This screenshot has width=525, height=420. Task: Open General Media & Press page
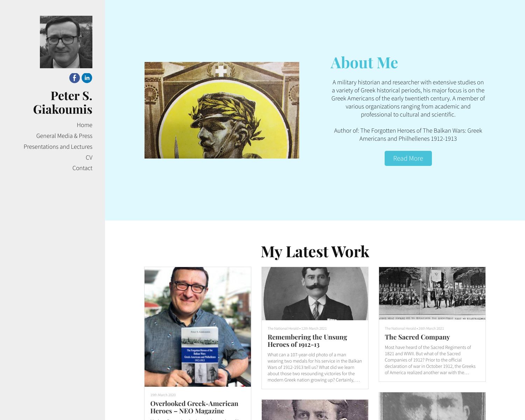[x=64, y=136]
